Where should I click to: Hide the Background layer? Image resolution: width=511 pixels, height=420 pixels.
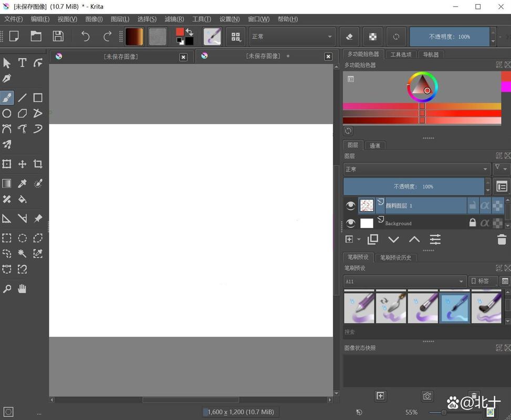350,223
